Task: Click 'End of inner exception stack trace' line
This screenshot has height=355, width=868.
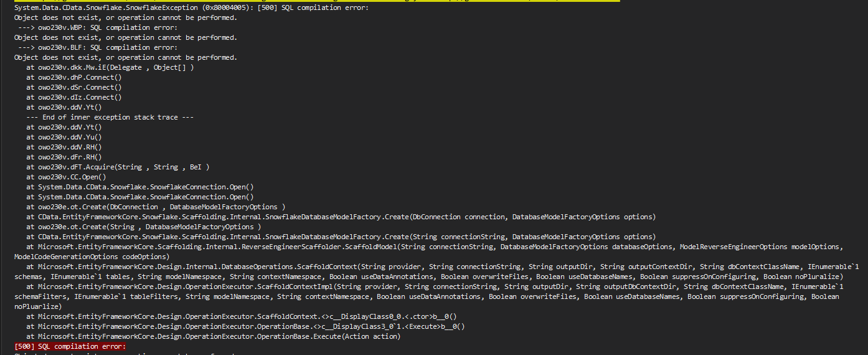Action: tap(110, 117)
